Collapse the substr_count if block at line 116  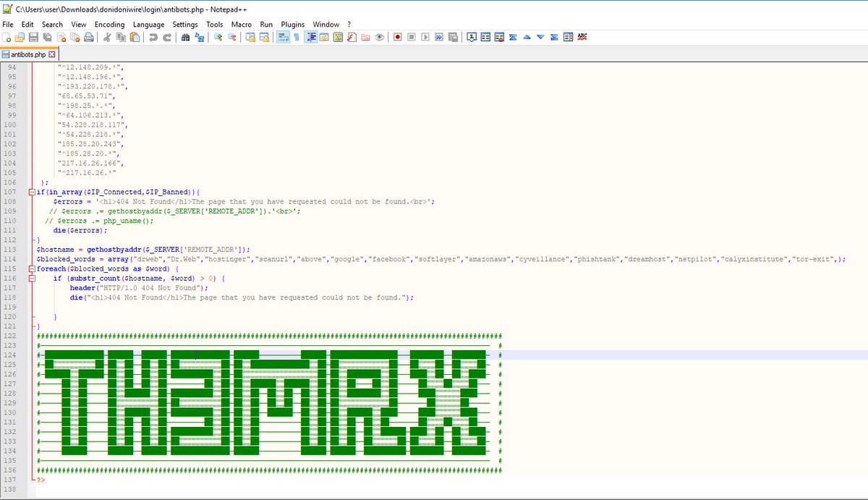point(32,278)
